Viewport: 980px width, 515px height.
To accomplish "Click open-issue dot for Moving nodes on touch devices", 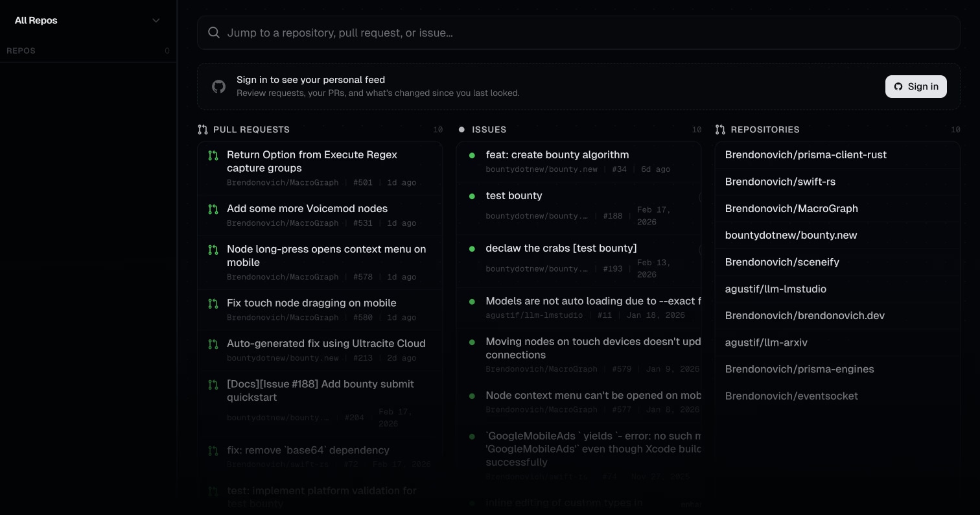I will coord(472,342).
